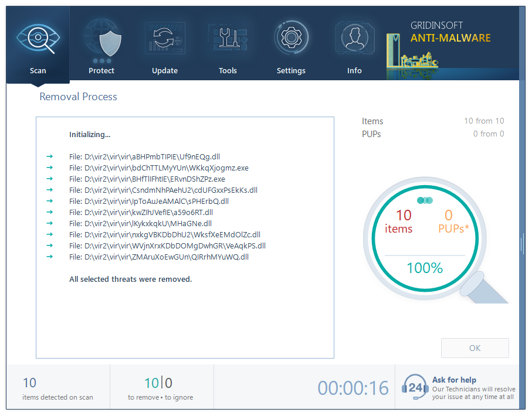Click the Ask for help link
The image size is (532, 416).
(x=454, y=380)
